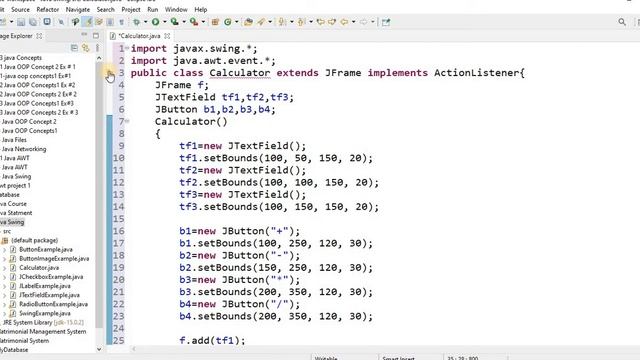Open the Window menu
640x360 pixels.
pos(176,9)
